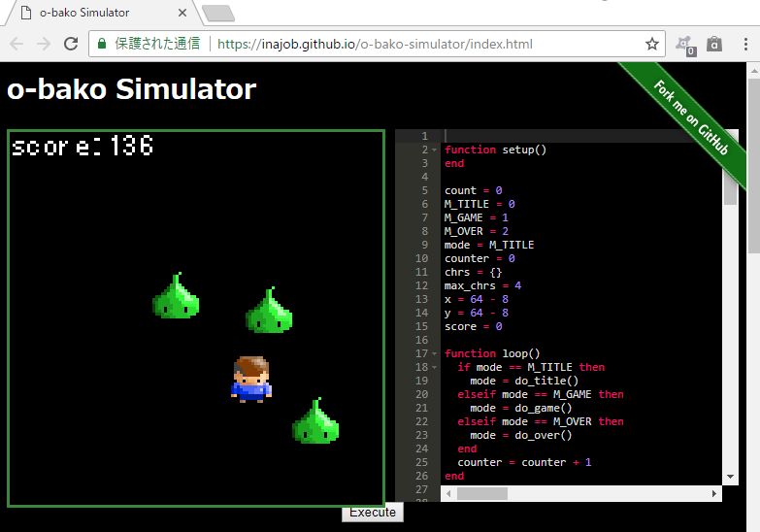Image resolution: width=760 pixels, height=532 pixels.
Task: Collapse the setup() function fold arrow
Action: tap(434, 150)
